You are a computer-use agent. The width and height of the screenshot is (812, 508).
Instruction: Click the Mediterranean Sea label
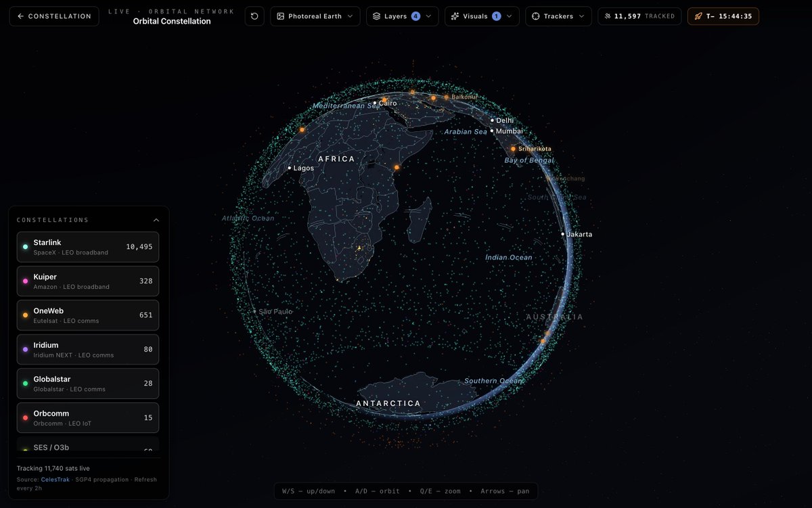(x=346, y=106)
